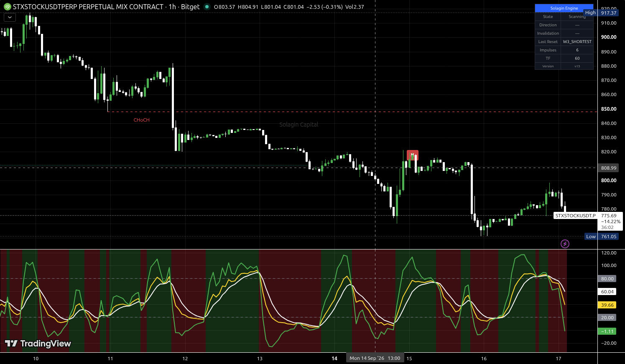Click the v15 version value
The height and width of the screenshot is (364, 625).
coord(577,66)
